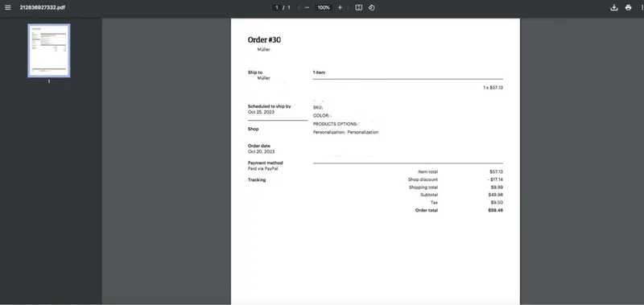Click the Tax label

click(434, 202)
